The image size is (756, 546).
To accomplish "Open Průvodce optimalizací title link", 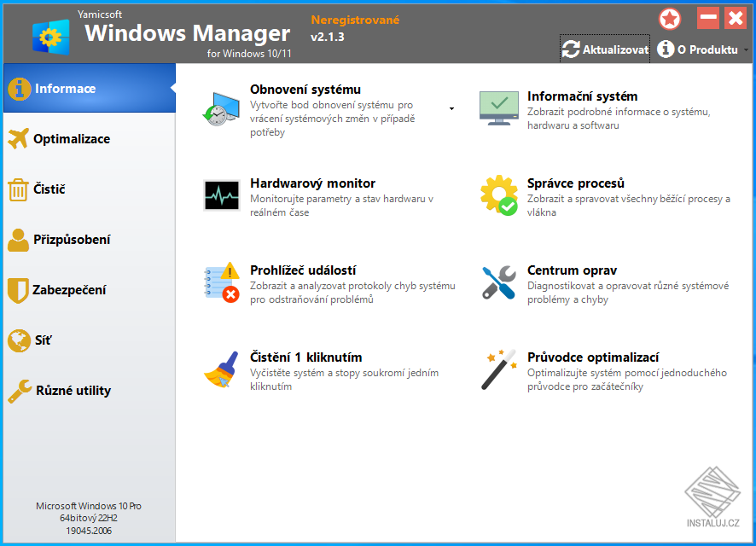I will pyautogui.click(x=593, y=357).
